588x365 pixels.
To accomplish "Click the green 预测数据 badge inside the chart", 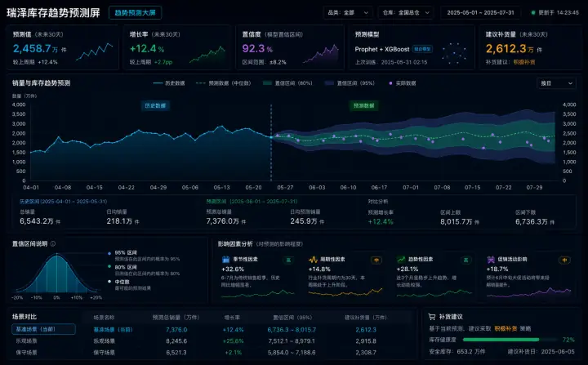I will pos(363,105).
